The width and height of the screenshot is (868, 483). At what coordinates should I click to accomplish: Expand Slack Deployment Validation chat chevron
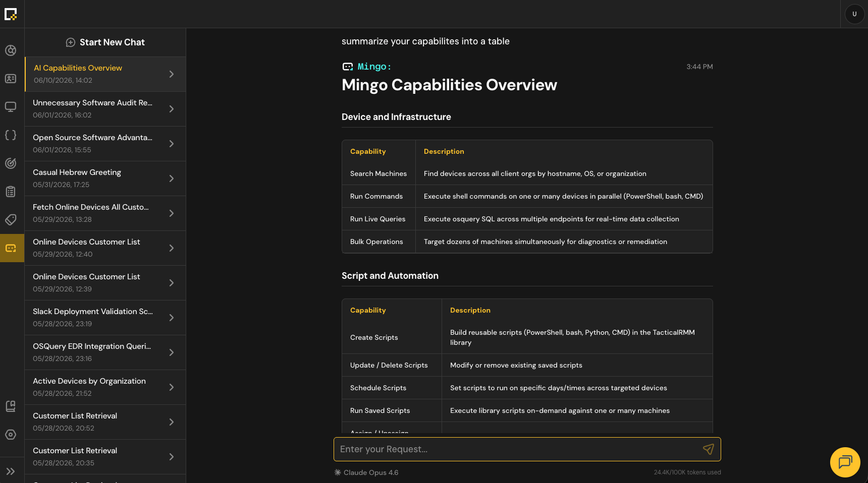point(172,318)
